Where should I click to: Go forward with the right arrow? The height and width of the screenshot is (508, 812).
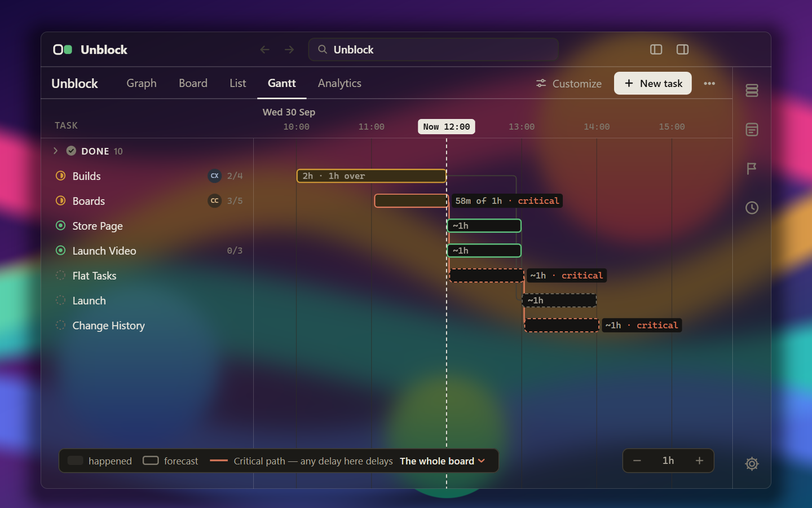(289, 50)
